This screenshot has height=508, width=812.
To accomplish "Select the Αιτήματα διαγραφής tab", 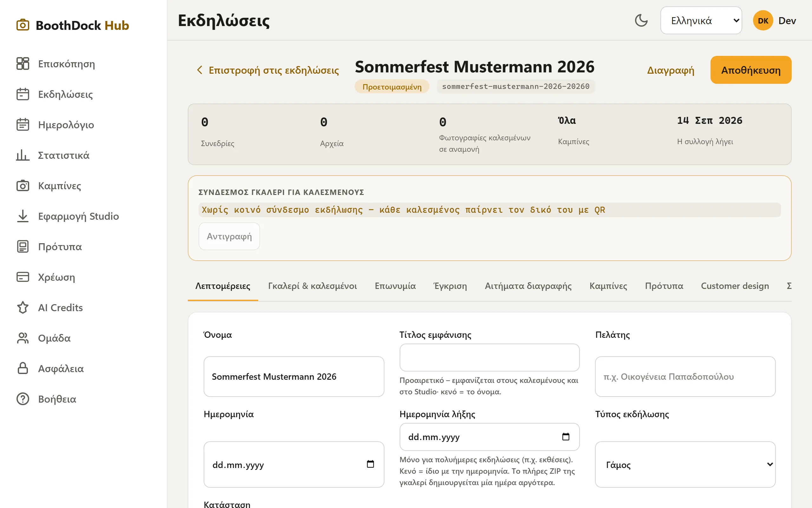I will [528, 286].
